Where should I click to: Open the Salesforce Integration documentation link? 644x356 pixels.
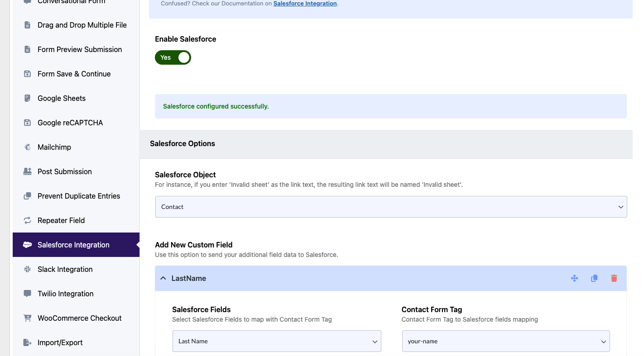click(x=305, y=4)
